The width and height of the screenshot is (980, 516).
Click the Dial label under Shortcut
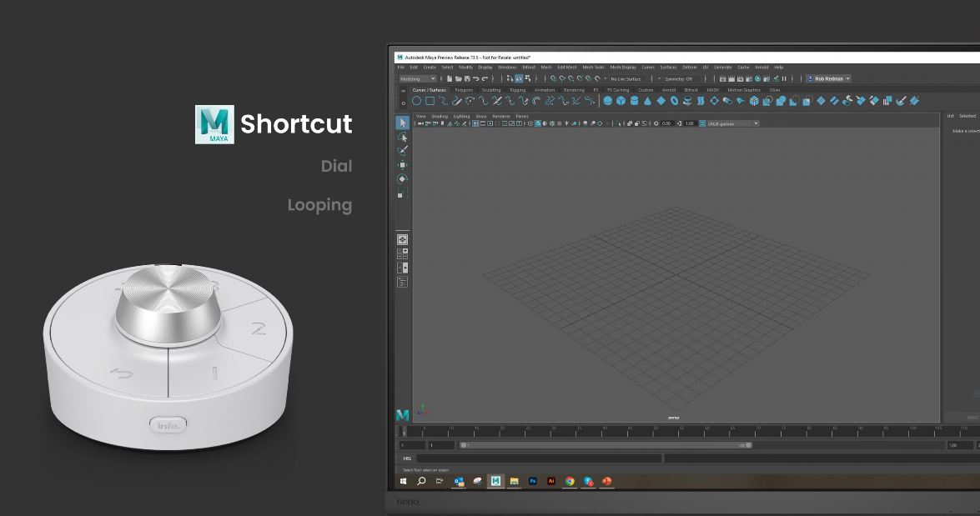coord(336,166)
